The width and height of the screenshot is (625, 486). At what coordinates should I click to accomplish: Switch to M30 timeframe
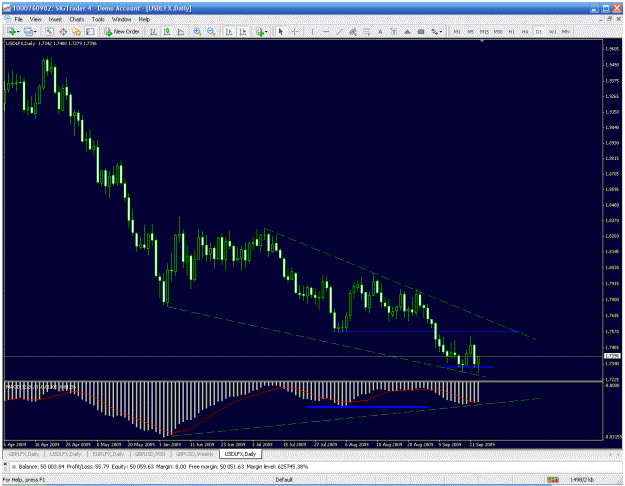click(x=498, y=31)
